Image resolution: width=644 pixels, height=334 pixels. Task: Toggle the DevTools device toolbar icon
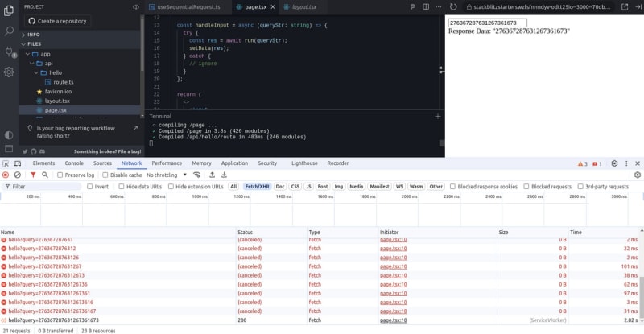coord(18,163)
